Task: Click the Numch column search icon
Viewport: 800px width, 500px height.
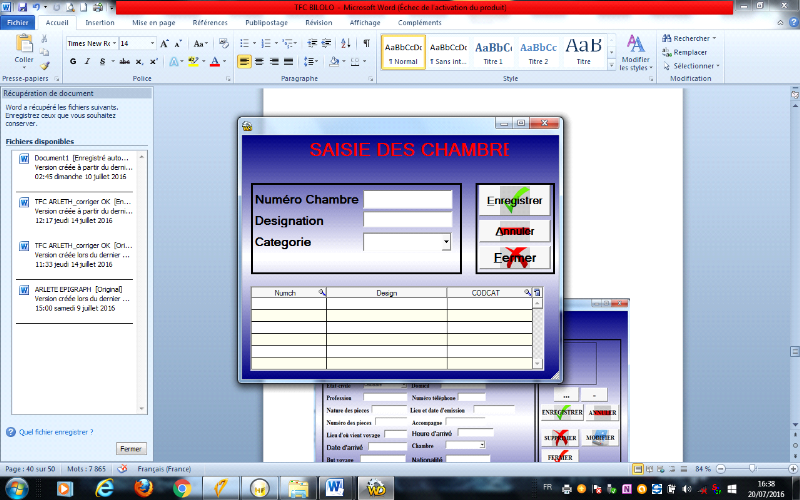Action: 321,292
